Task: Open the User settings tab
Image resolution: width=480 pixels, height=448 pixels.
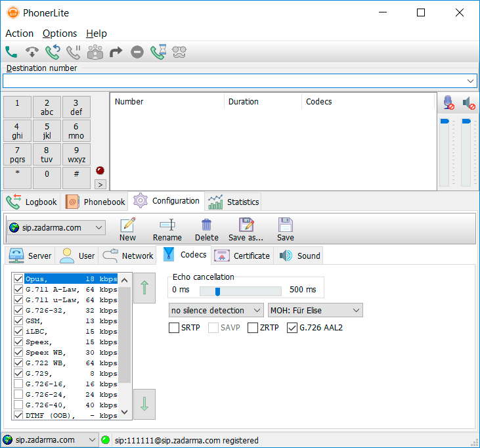Action: coord(77,256)
